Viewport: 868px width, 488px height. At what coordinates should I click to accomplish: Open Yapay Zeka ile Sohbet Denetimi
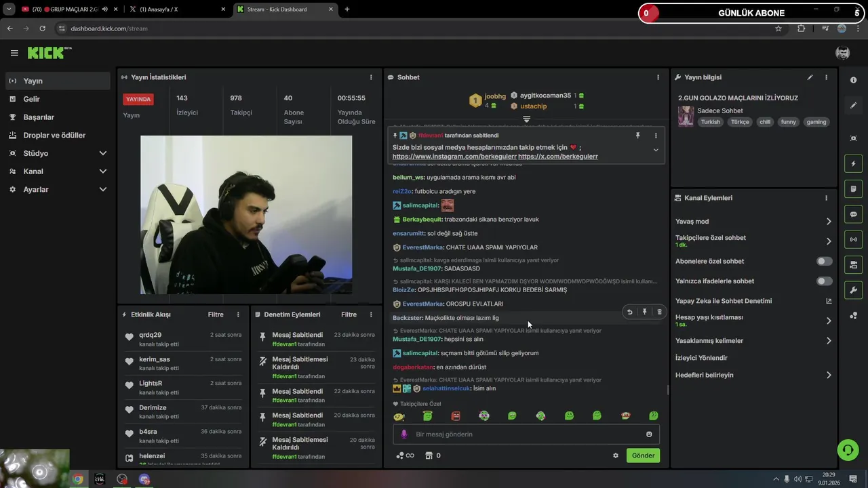pos(753,301)
